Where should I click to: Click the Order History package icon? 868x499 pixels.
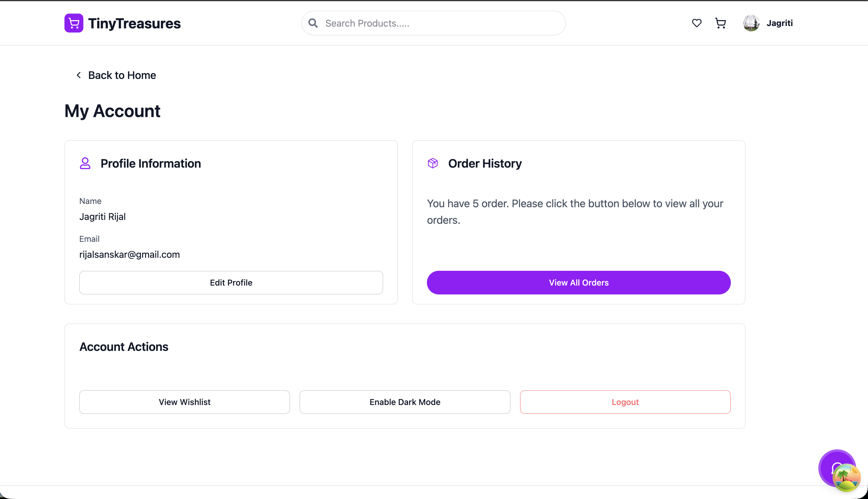click(x=433, y=163)
